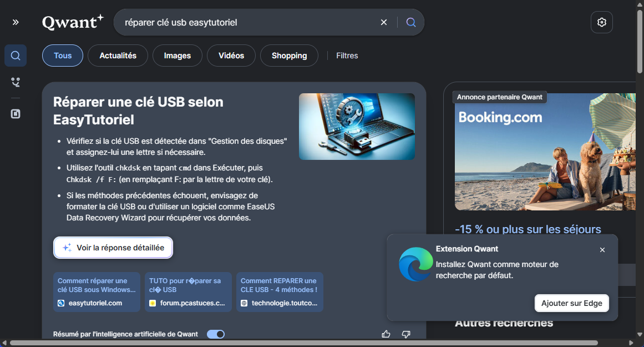Viewport: 644px width, 347px height.
Task: Give a thumbs down to the AI summary
Action: pos(405,334)
